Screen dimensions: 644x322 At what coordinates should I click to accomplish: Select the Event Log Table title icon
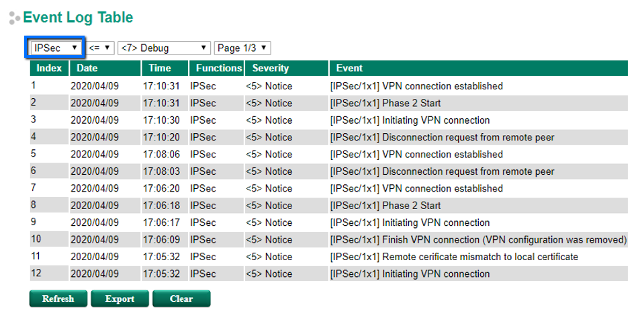(x=13, y=19)
